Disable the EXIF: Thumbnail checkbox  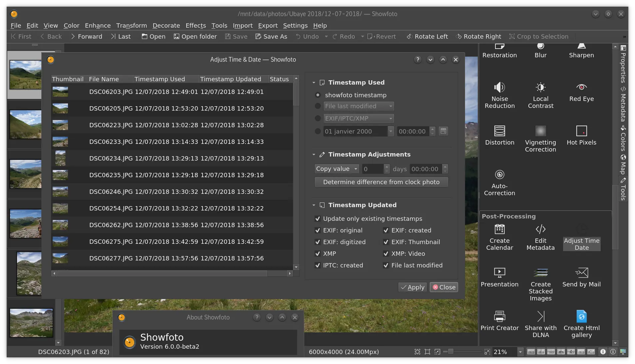coord(386,242)
